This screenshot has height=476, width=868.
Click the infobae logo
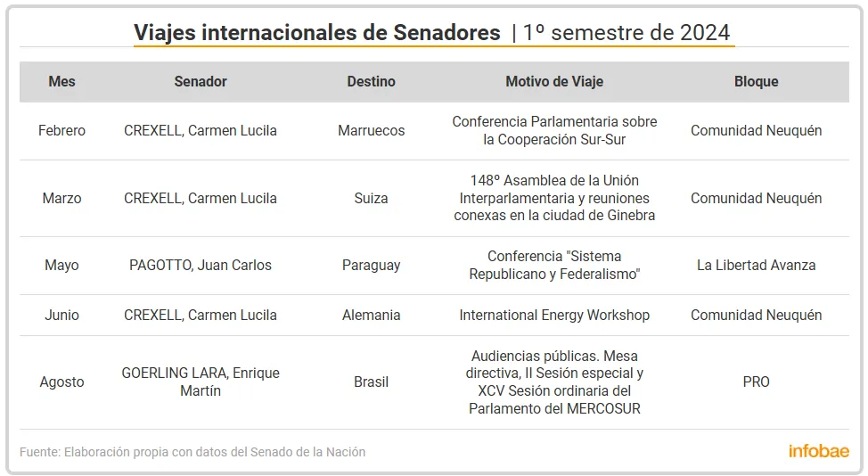pos(818,451)
